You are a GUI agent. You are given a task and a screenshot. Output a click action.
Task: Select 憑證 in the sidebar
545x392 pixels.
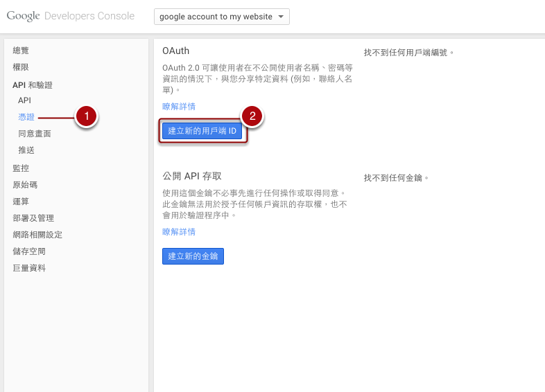click(26, 117)
